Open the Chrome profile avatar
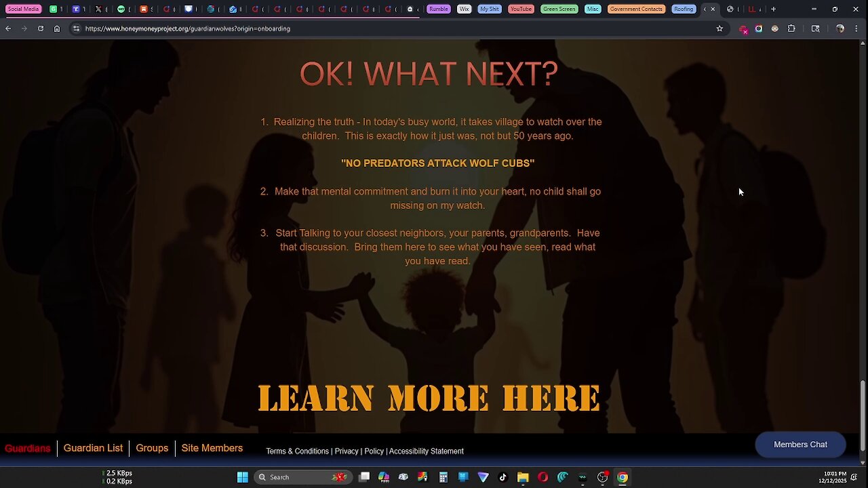 click(x=840, y=28)
